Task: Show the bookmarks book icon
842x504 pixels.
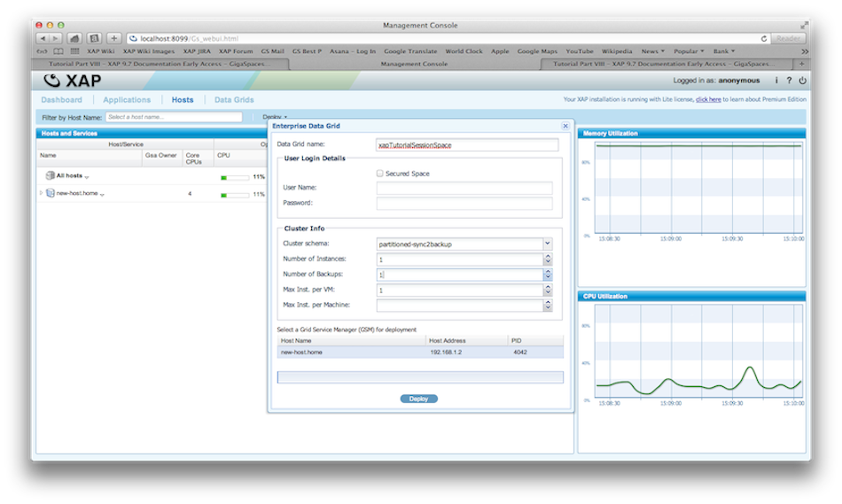Action: (58, 51)
